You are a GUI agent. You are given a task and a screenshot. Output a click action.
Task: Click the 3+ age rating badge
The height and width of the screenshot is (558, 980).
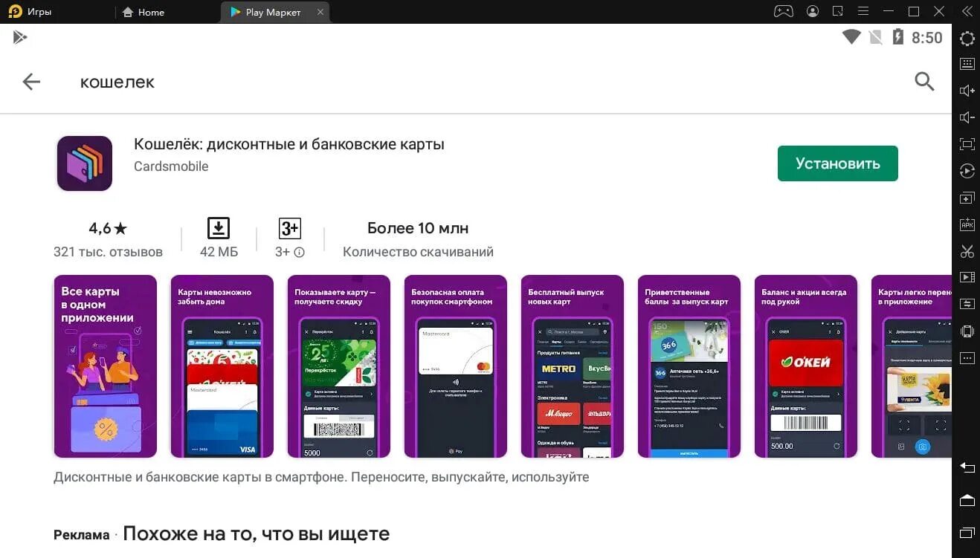[x=290, y=228]
